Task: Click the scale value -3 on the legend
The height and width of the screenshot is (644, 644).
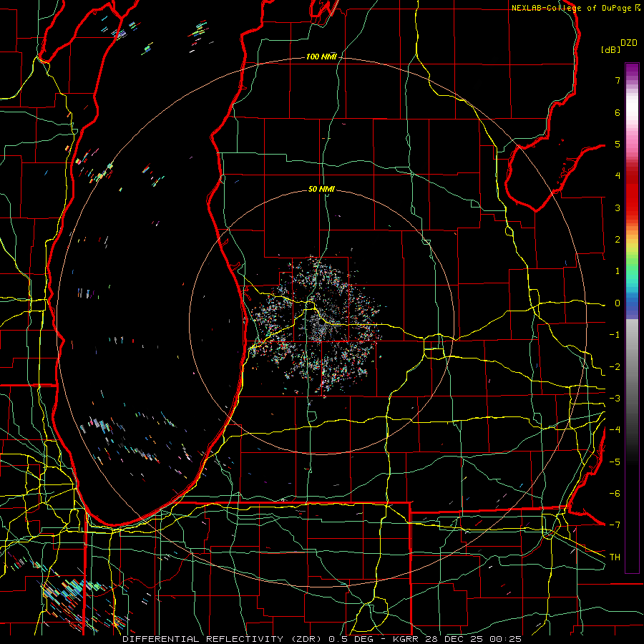Action: tap(615, 399)
